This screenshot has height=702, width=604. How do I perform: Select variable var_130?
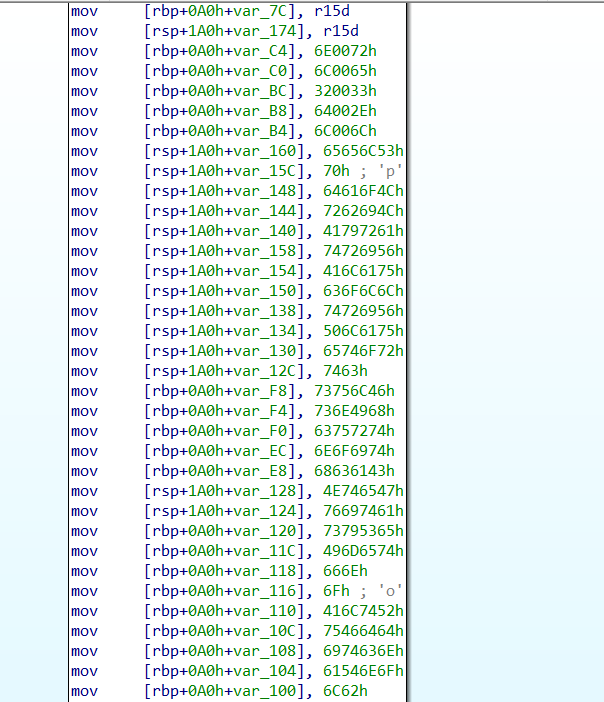tap(265, 351)
